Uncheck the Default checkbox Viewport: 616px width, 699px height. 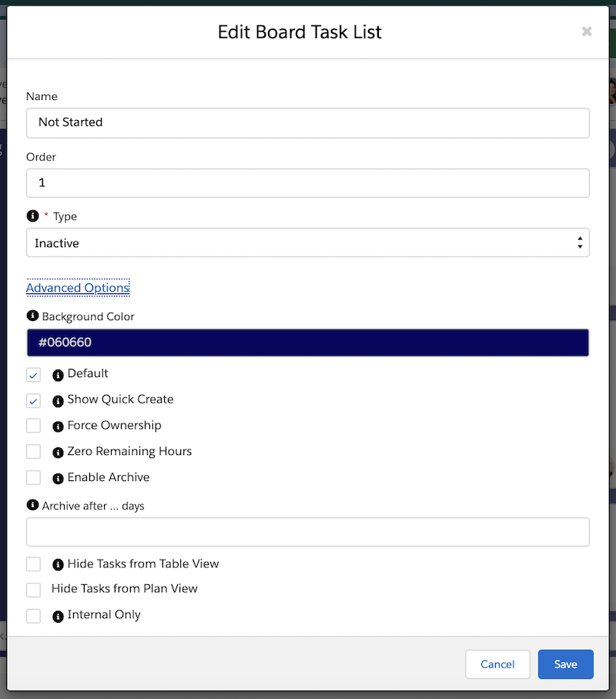(33, 374)
